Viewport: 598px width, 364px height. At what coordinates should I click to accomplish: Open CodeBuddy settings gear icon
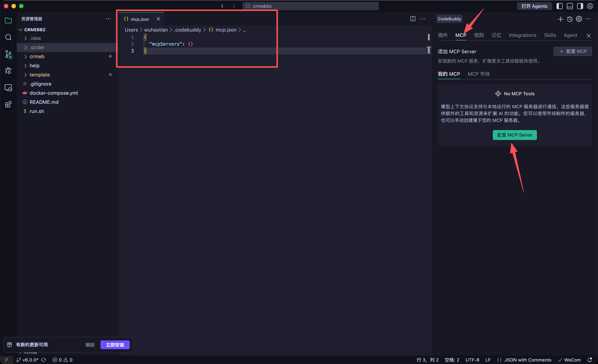tap(579, 19)
